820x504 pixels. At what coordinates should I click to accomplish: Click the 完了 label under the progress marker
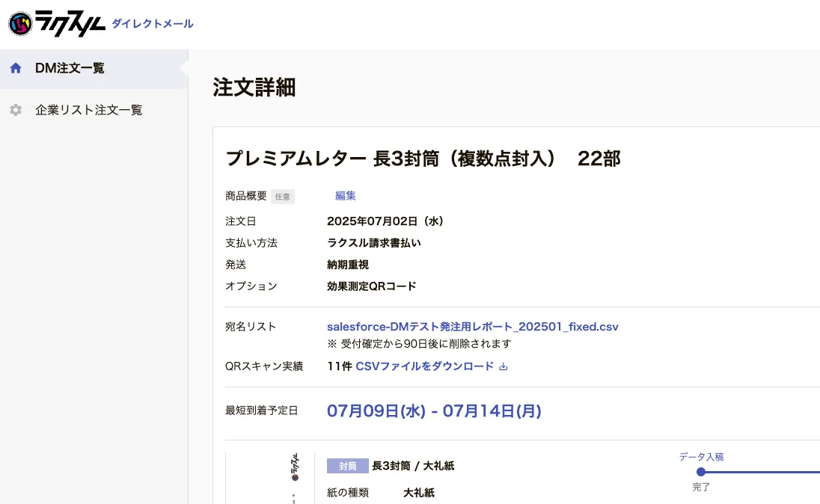[x=701, y=486]
